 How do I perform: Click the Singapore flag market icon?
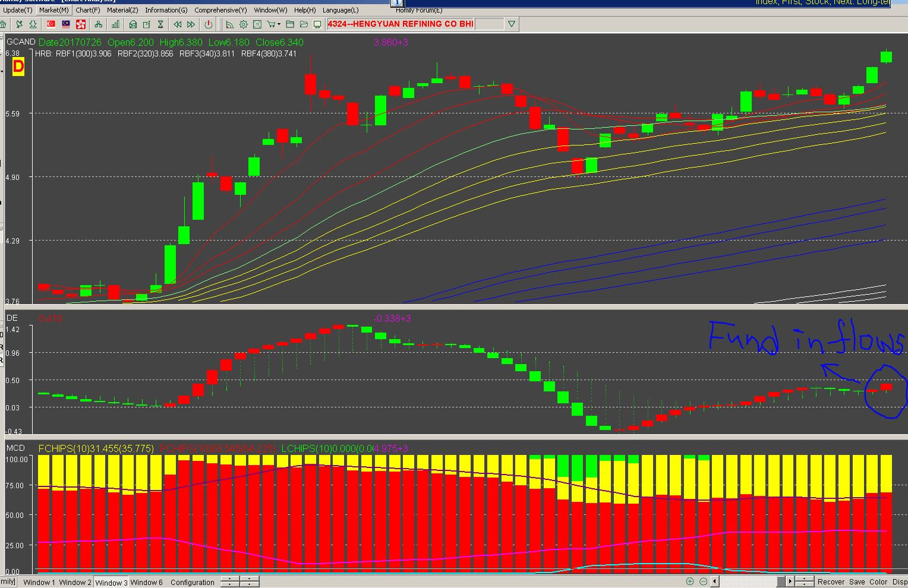click(51, 24)
